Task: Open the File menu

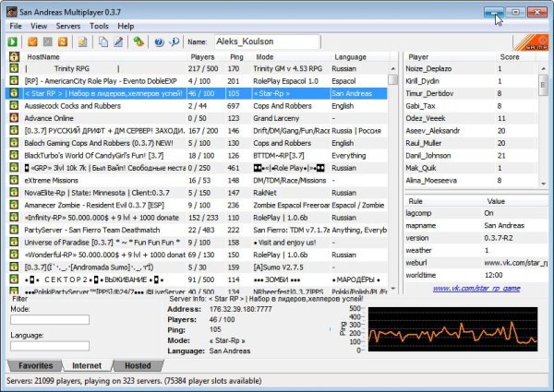Action: pyautogui.click(x=16, y=26)
